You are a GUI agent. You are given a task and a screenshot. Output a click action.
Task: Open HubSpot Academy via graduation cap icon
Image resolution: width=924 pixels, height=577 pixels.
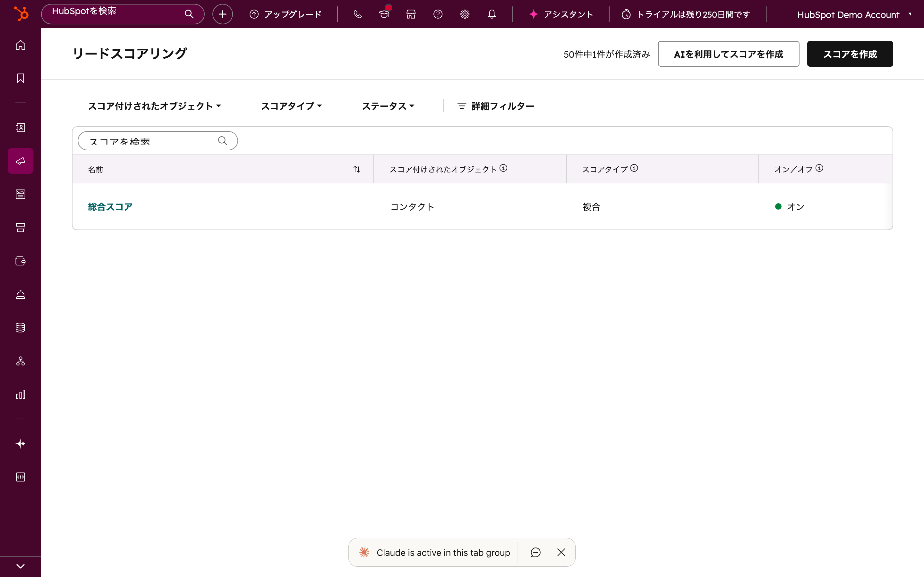click(384, 14)
